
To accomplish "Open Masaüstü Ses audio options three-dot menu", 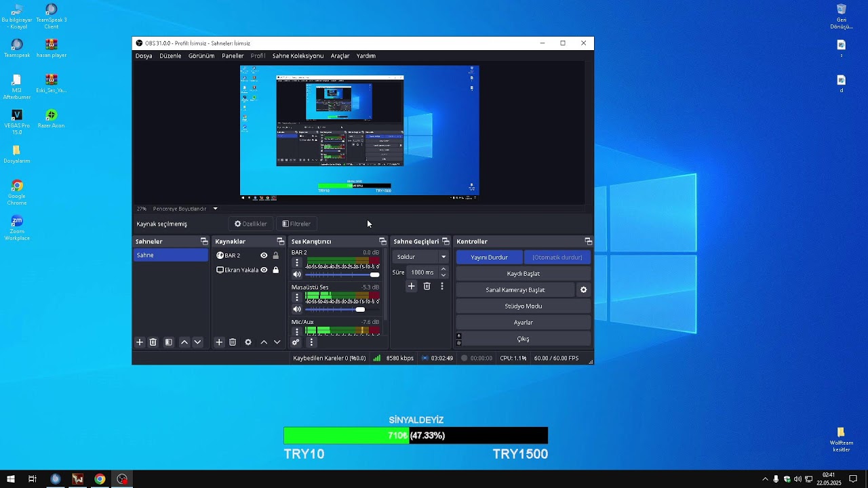I will point(296,298).
